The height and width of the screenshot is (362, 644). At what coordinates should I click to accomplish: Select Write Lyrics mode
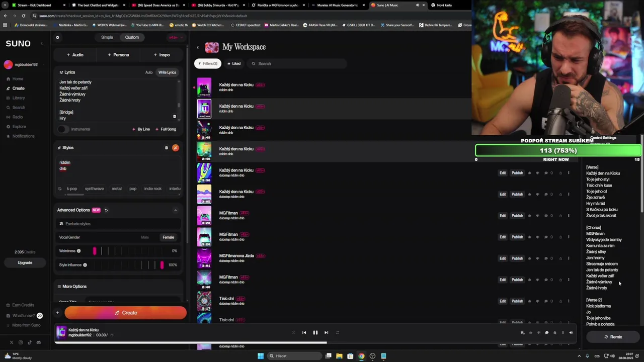pyautogui.click(x=168, y=72)
